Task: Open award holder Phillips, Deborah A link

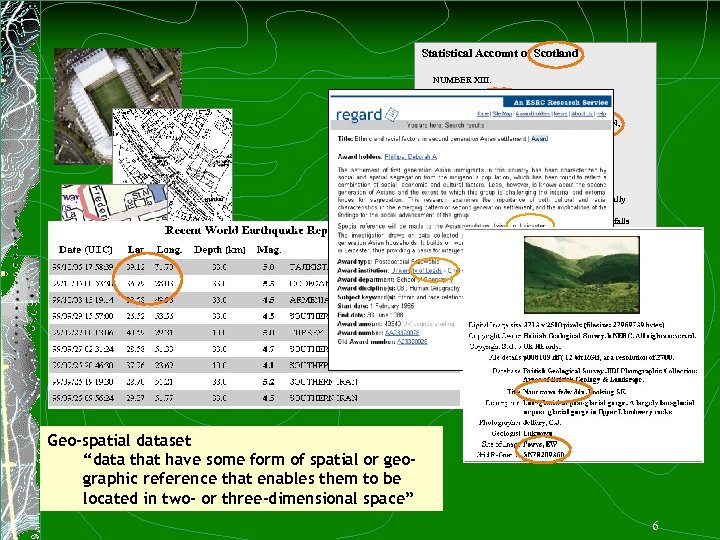Action: tap(411, 157)
